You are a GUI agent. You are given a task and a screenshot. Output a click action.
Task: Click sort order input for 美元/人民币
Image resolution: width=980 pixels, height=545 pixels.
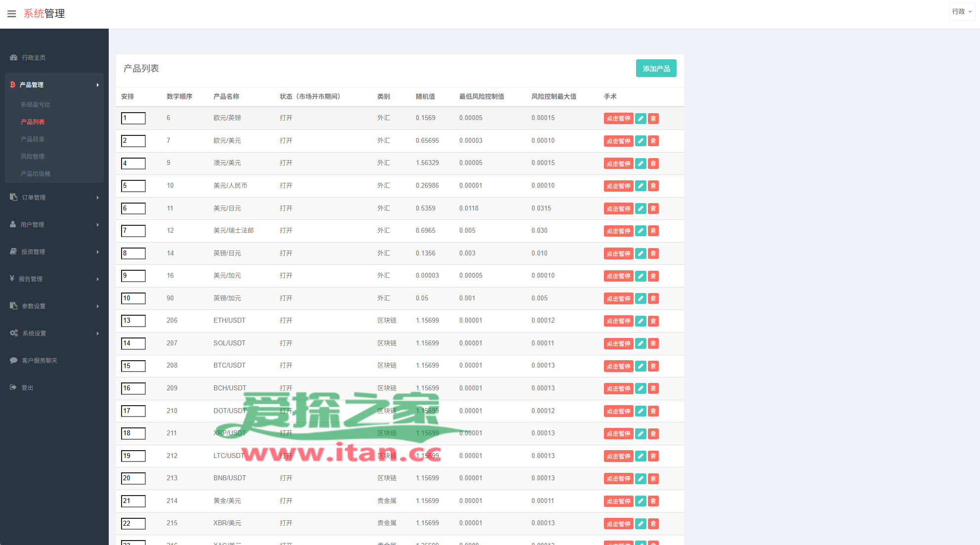(133, 186)
